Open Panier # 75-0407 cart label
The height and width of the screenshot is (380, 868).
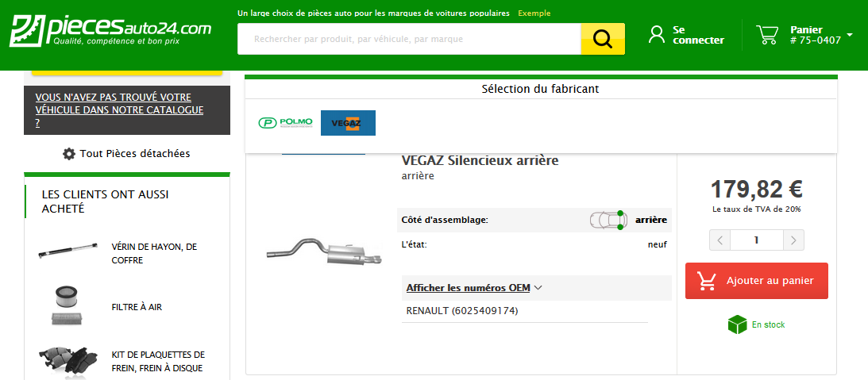pos(815,35)
